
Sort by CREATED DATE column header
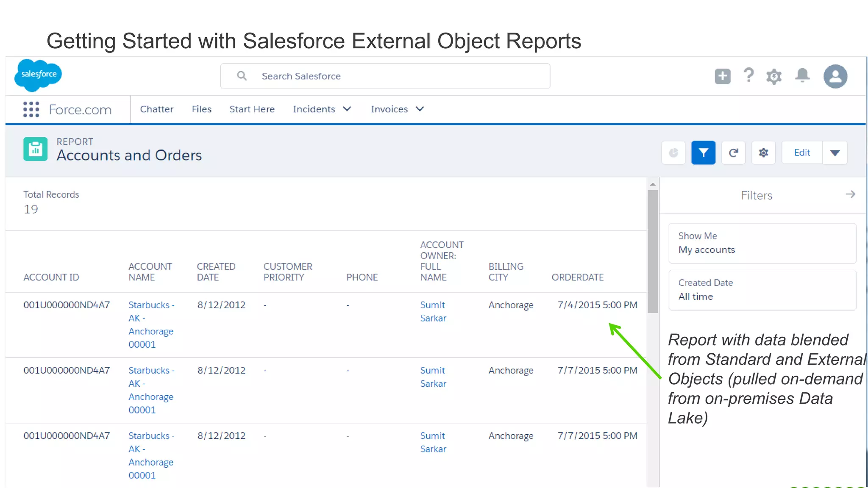click(216, 272)
